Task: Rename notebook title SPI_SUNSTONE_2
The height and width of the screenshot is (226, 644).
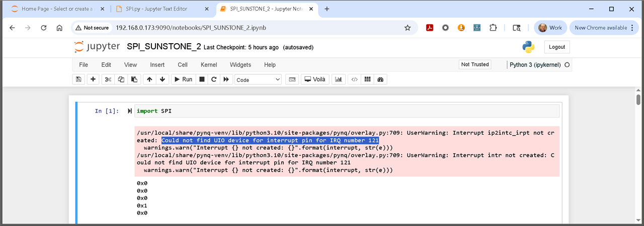Action: [164, 47]
